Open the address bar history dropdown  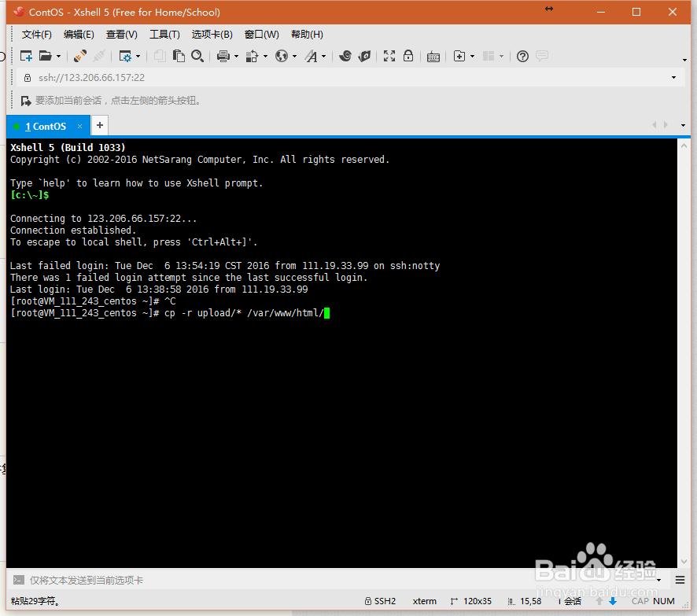tap(673, 77)
